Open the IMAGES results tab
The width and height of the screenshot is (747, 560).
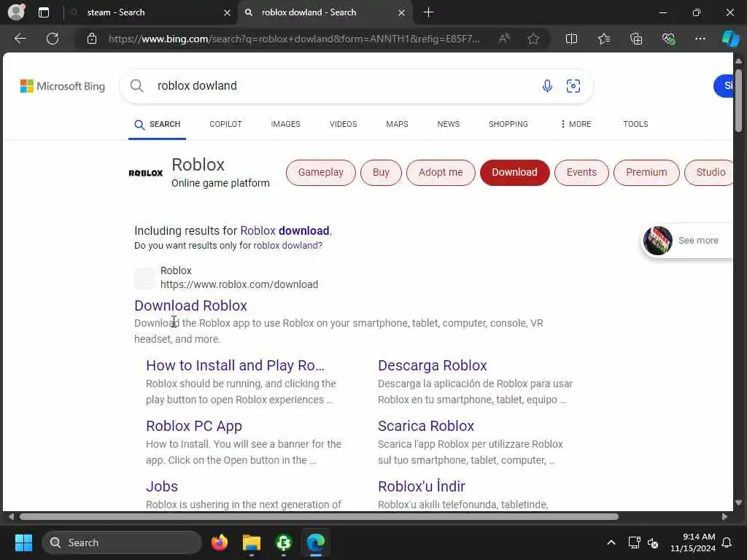point(285,124)
